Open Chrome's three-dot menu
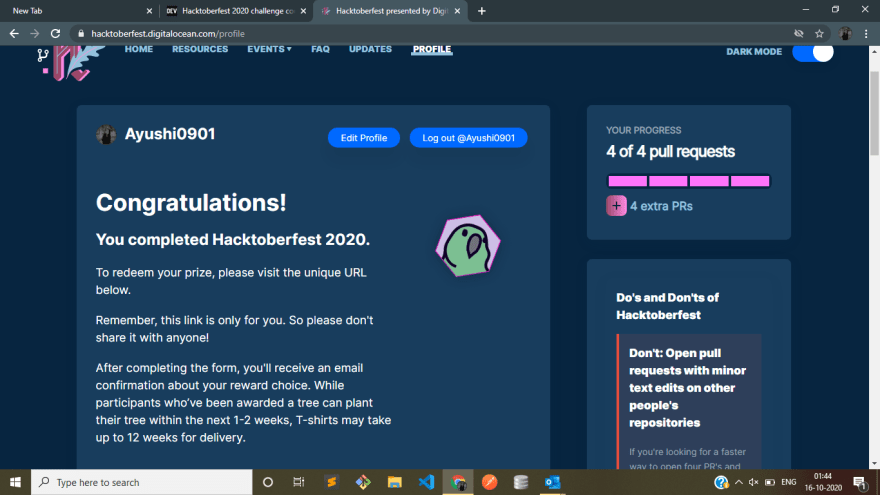The width and height of the screenshot is (880, 495). pos(867,34)
